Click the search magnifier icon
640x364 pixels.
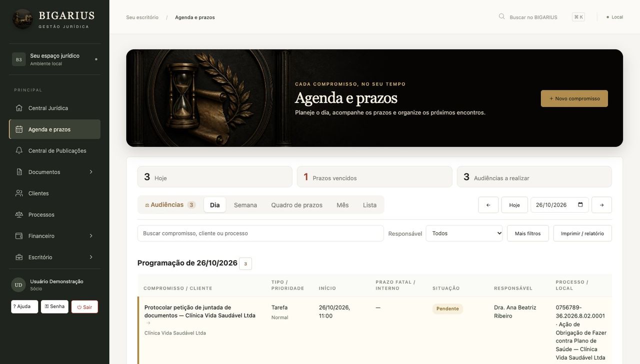pos(501,16)
